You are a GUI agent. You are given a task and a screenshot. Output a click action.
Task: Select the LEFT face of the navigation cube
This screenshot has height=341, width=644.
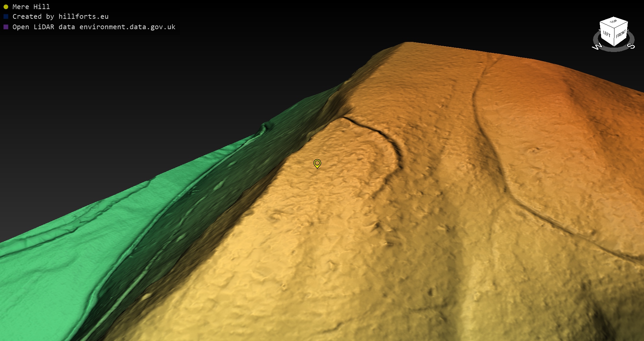click(x=606, y=34)
